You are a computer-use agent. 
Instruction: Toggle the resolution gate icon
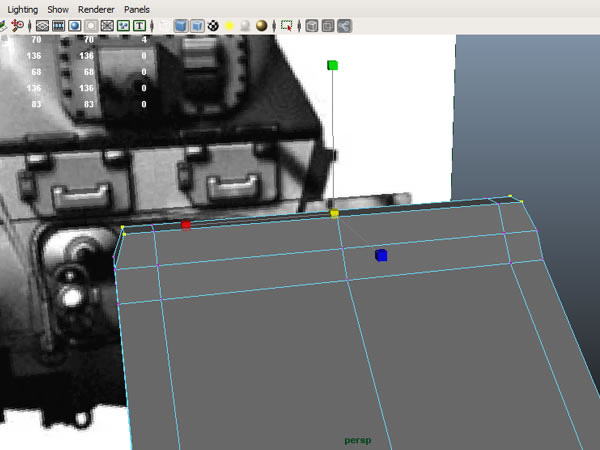(75, 25)
